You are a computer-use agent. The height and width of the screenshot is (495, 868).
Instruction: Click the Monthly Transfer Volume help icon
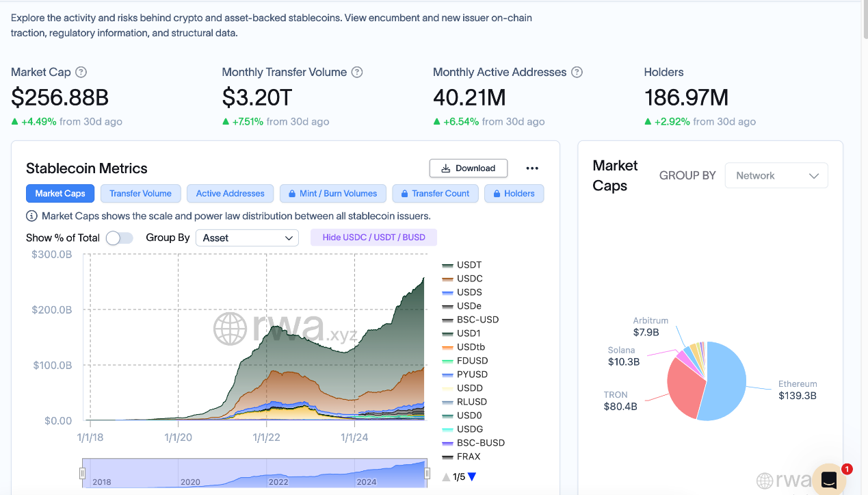(x=357, y=72)
